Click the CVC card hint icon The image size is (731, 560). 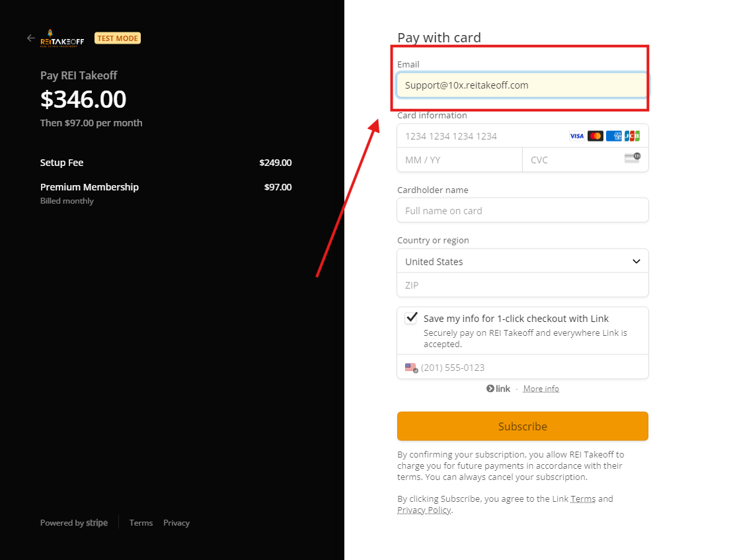632,158
